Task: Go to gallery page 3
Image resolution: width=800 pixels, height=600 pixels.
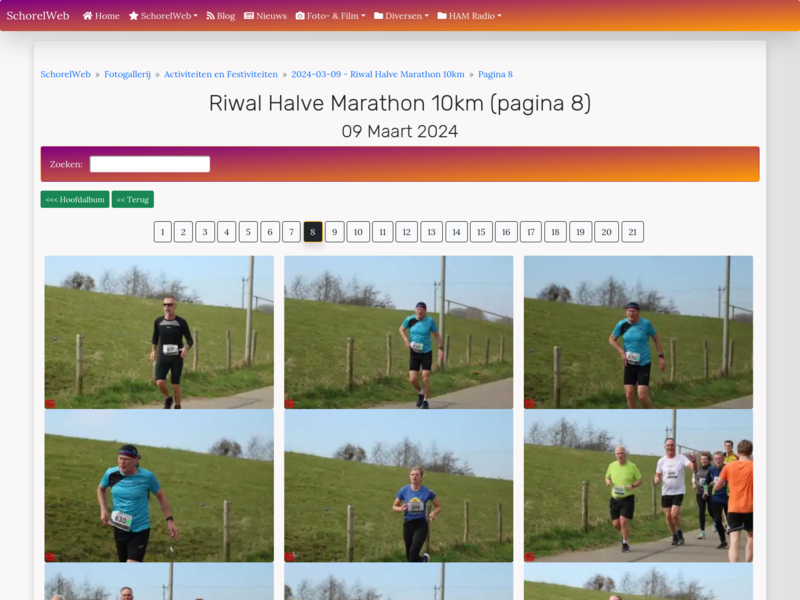Action: pos(205,232)
